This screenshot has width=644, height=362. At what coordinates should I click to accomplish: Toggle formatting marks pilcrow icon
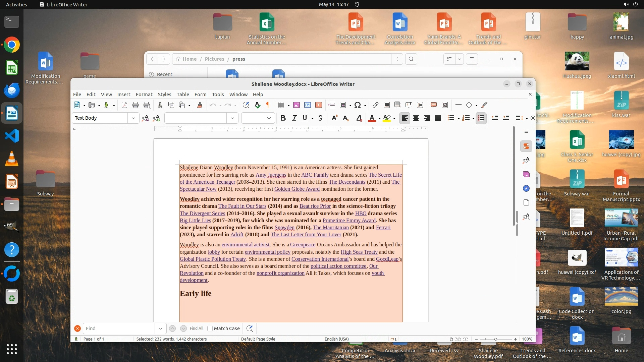(268, 105)
